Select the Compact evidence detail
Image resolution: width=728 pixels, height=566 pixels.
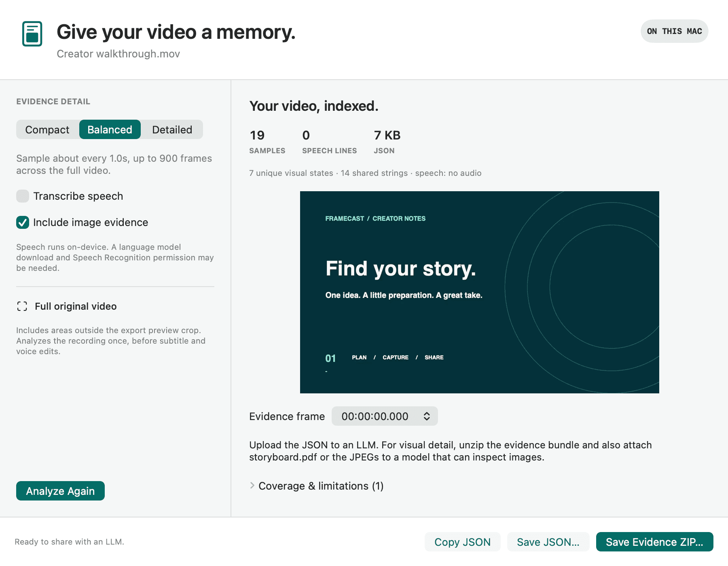(x=47, y=129)
